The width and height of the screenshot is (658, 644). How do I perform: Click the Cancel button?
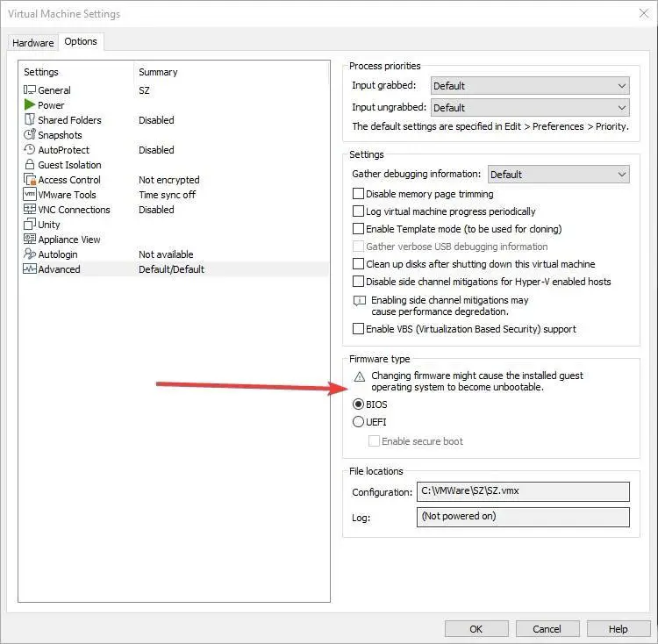(x=547, y=629)
